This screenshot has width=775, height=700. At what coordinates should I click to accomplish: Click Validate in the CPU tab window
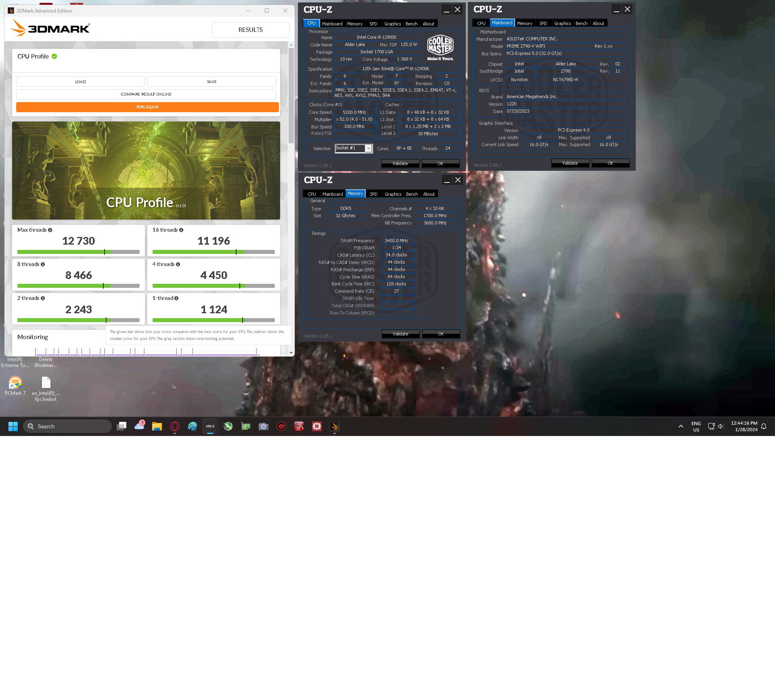(x=400, y=163)
